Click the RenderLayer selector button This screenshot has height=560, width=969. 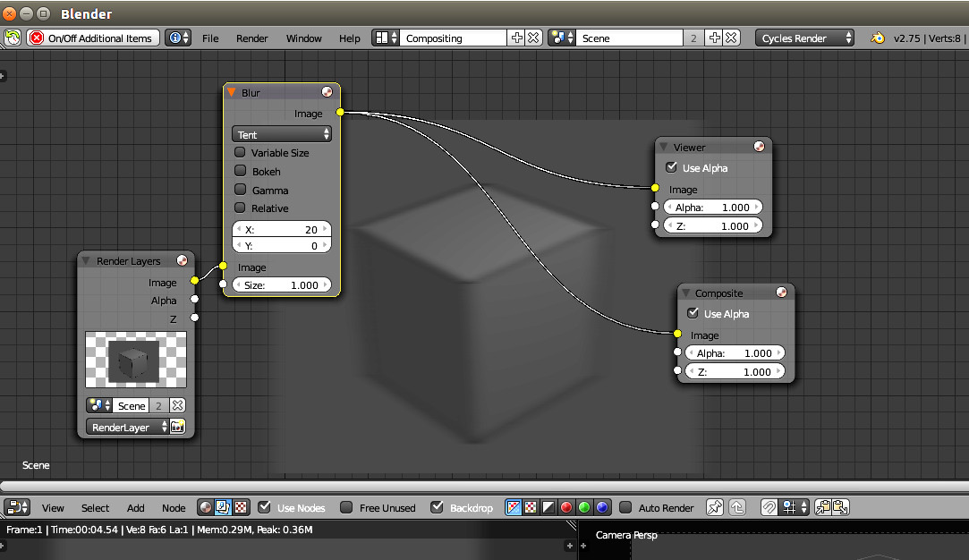(x=128, y=427)
